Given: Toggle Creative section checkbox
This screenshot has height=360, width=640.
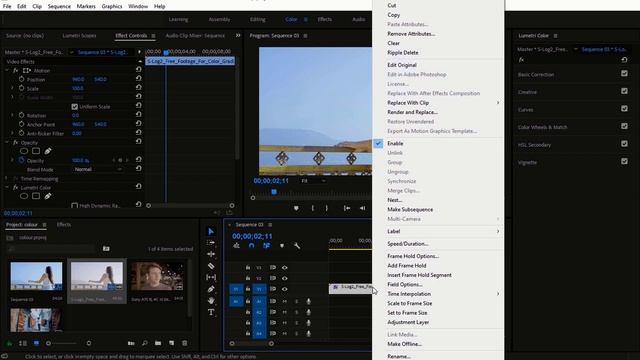Looking at the screenshot, I should pyautogui.click(x=624, y=91).
